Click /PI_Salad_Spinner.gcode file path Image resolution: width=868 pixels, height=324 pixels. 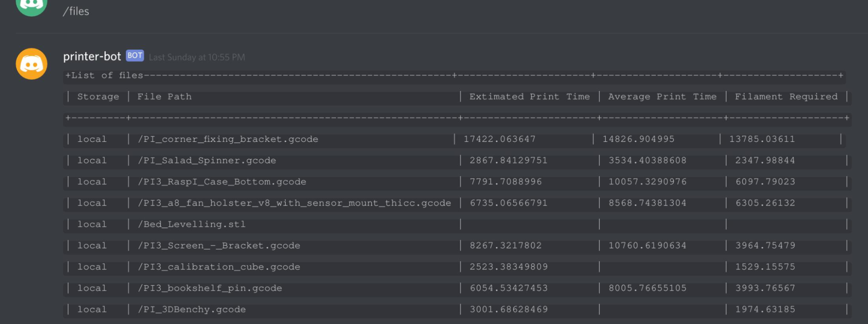click(207, 160)
